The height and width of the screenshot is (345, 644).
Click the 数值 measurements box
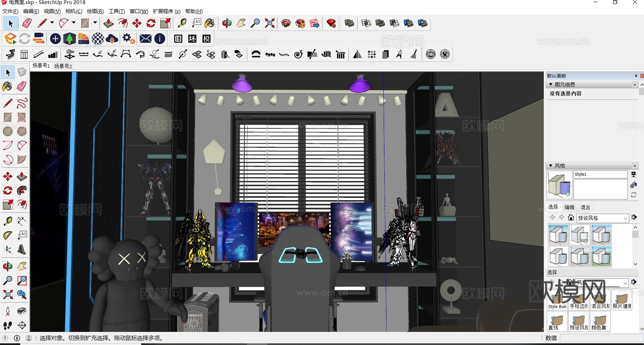(x=601, y=338)
